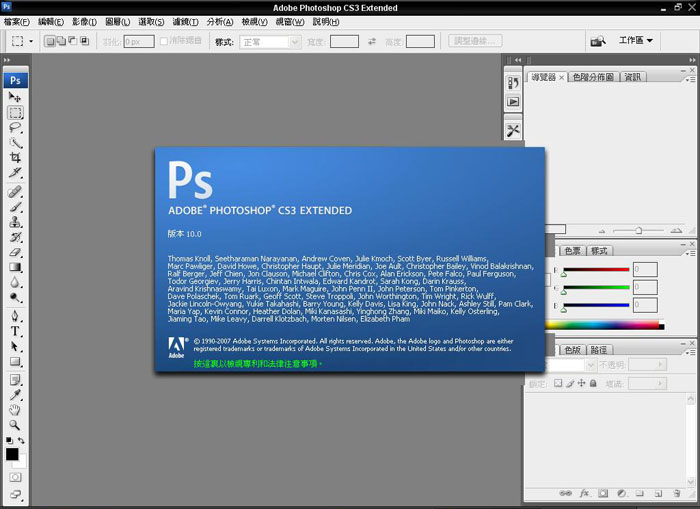Select the Dodge tool
The image size is (700, 509).
coord(15,297)
